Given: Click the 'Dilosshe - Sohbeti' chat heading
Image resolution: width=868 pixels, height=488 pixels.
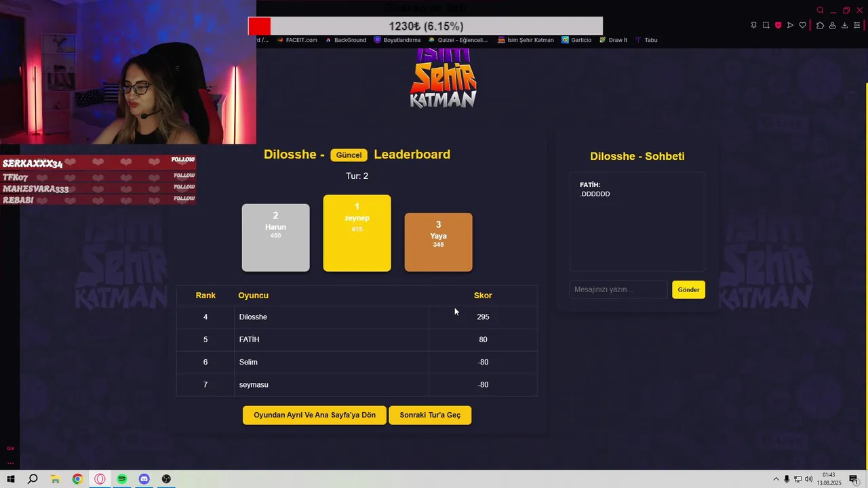Looking at the screenshot, I should [637, 157].
